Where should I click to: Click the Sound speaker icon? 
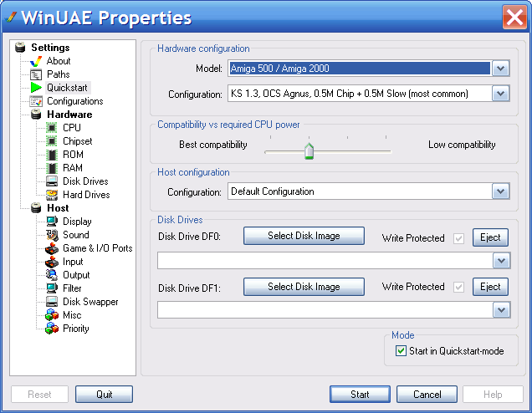click(52, 235)
